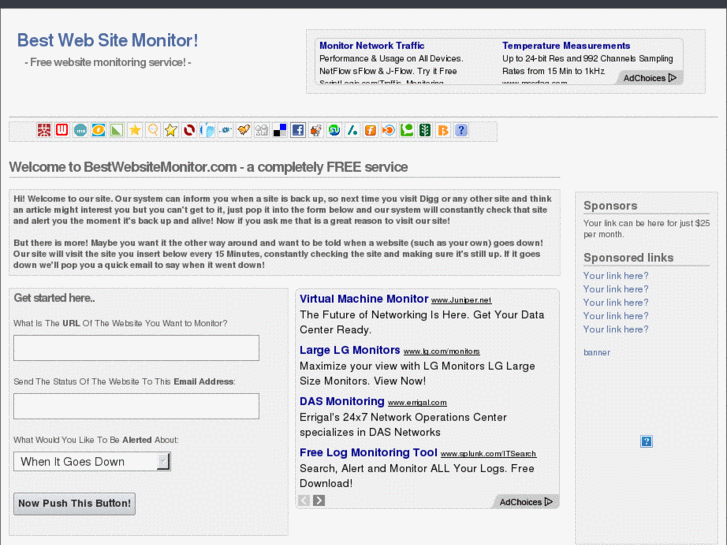The height and width of the screenshot is (545, 727).
Task: Click the teal slash-dot icon
Action: click(x=352, y=130)
